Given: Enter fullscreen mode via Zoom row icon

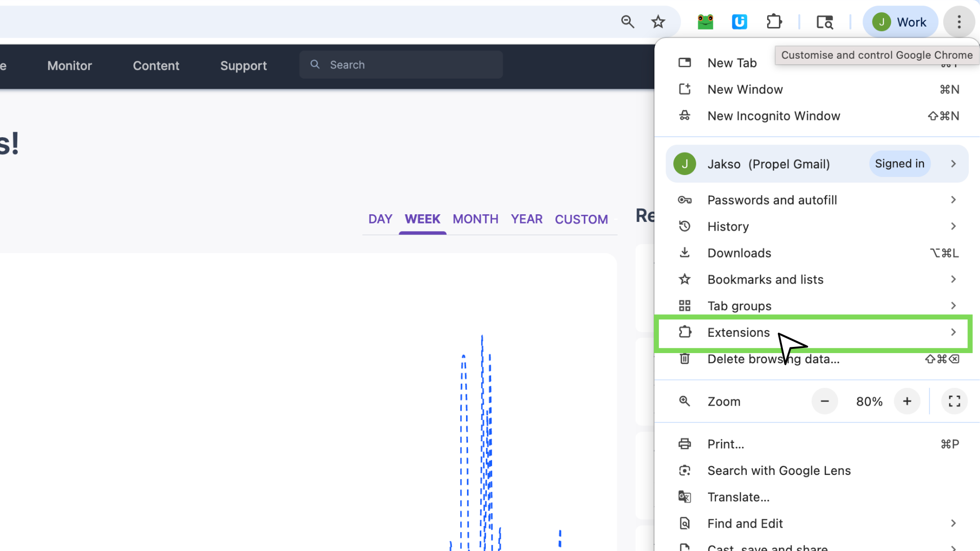Looking at the screenshot, I should click(954, 402).
